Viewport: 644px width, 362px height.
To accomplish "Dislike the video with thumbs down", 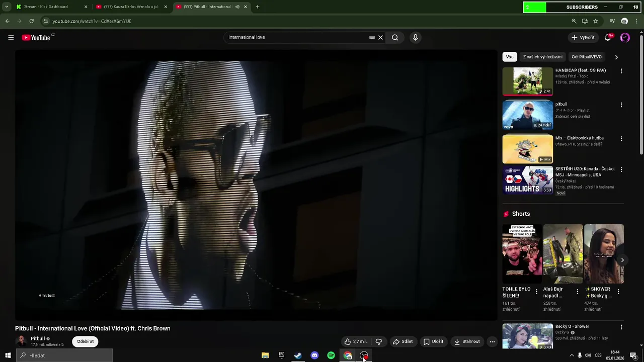I will point(379,341).
